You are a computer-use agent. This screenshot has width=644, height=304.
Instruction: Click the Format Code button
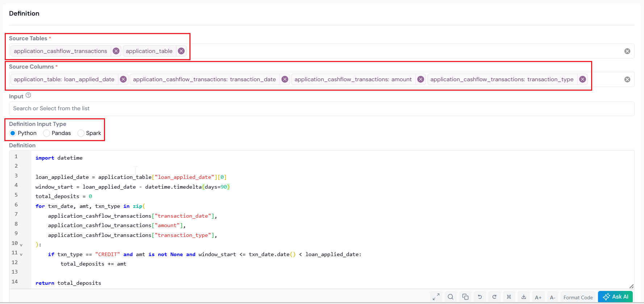578,297
